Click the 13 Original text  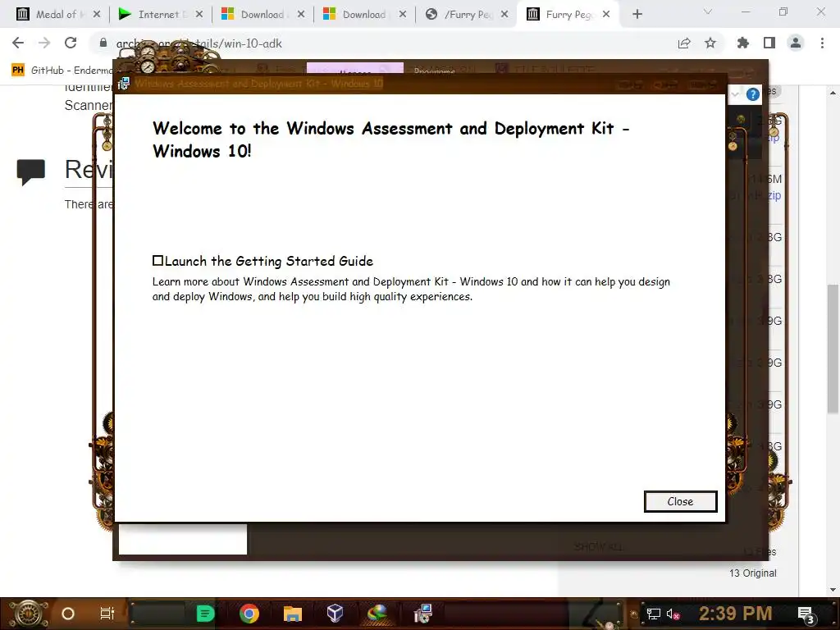pos(753,573)
